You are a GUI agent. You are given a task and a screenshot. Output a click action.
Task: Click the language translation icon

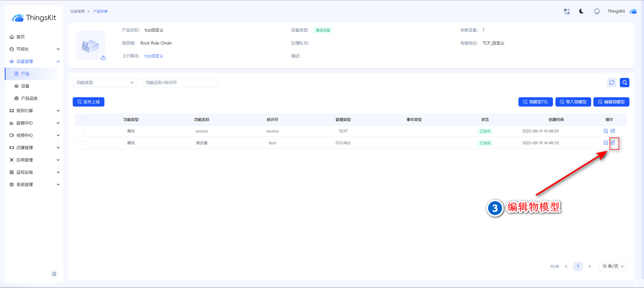567,11
